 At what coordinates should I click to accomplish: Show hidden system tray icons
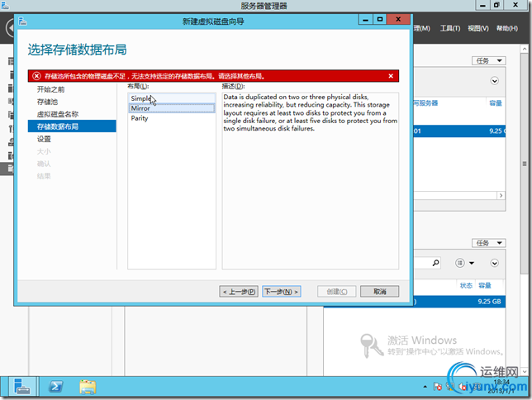point(425,387)
